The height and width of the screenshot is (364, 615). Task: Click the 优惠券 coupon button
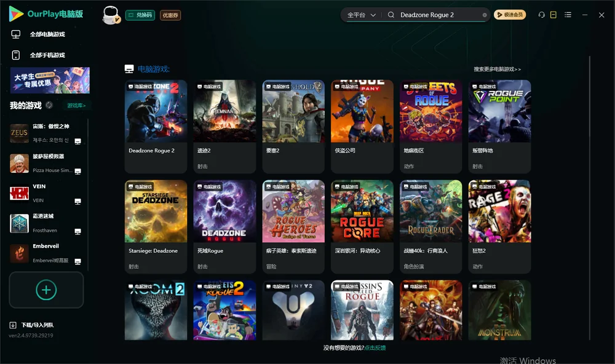[x=170, y=15]
